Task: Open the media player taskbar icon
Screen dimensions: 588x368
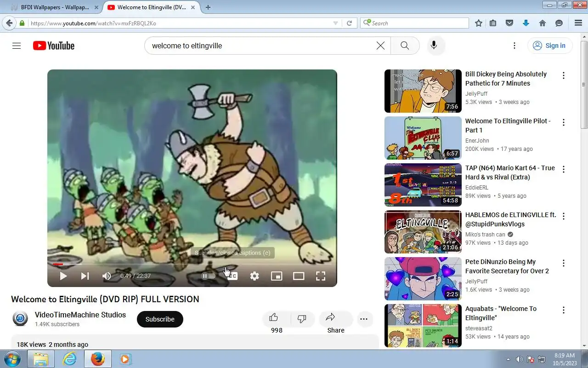Action: coord(125,359)
